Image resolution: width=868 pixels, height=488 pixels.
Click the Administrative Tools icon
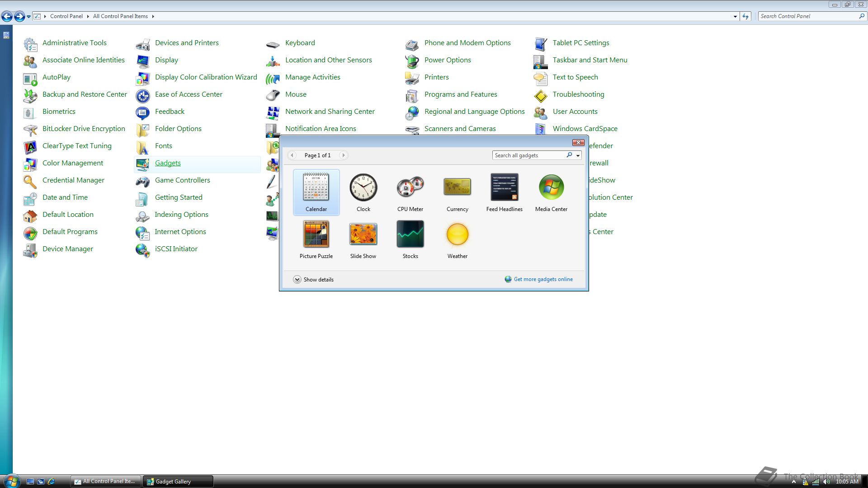click(30, 44)
